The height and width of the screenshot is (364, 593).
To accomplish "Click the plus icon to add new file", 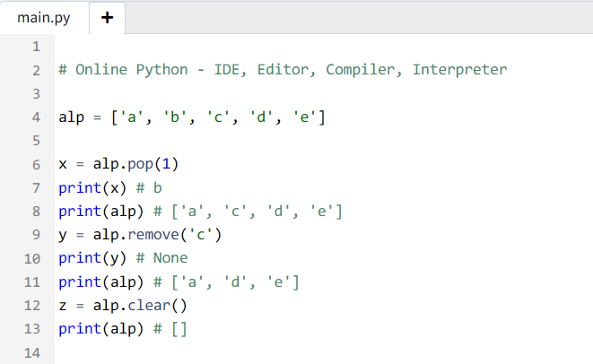I will tap(107, 17).
